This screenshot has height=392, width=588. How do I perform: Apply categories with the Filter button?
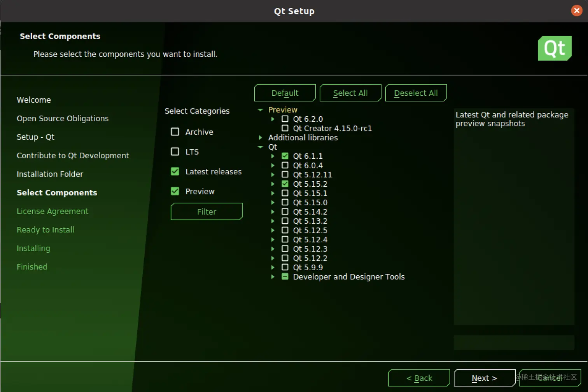coord(206,212)
